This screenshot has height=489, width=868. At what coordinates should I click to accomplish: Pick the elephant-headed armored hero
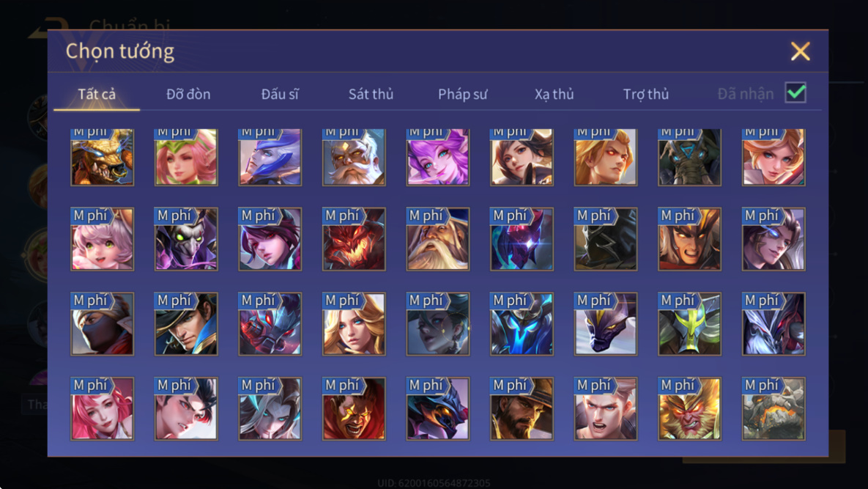pos(690,158)
